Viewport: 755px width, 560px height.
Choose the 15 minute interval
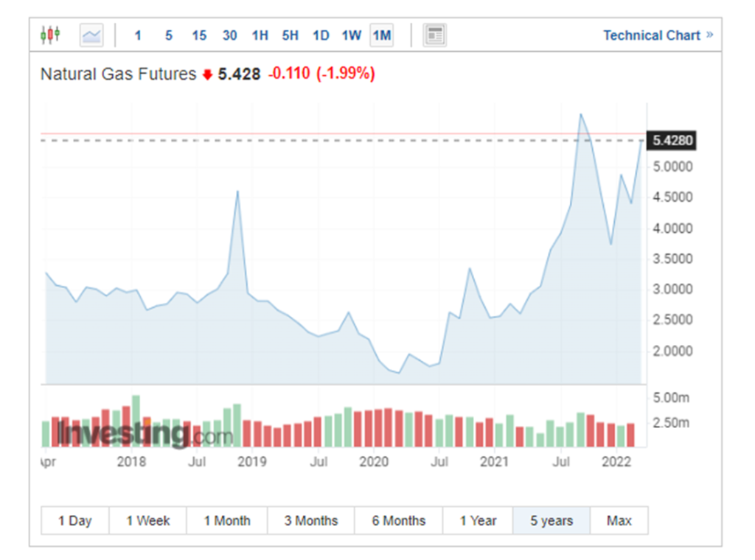199,35
